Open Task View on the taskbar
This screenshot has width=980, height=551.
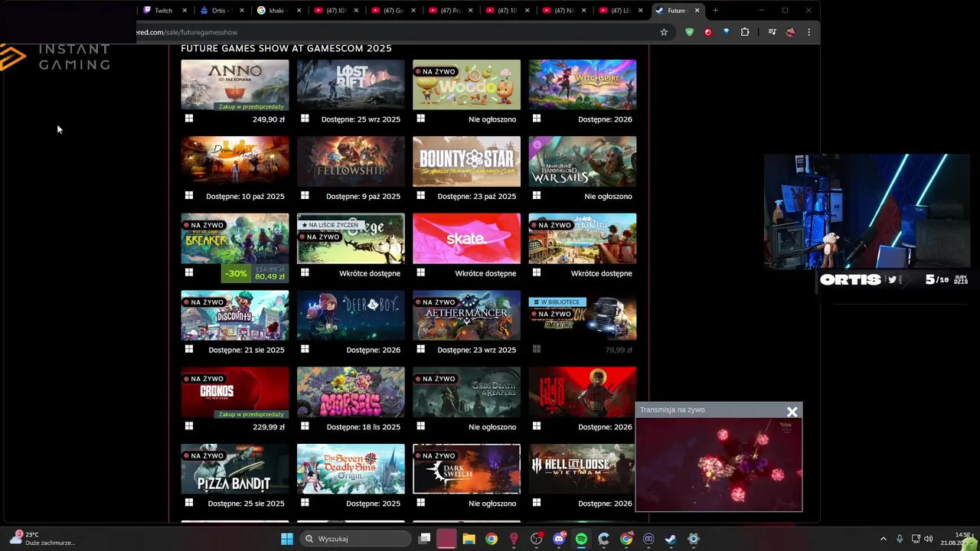pyautogui.click(x=424, y=539)
